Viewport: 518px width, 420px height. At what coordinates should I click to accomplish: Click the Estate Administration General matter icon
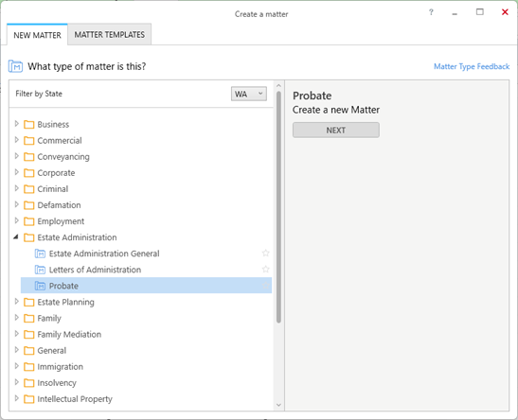tap(40, 254)
